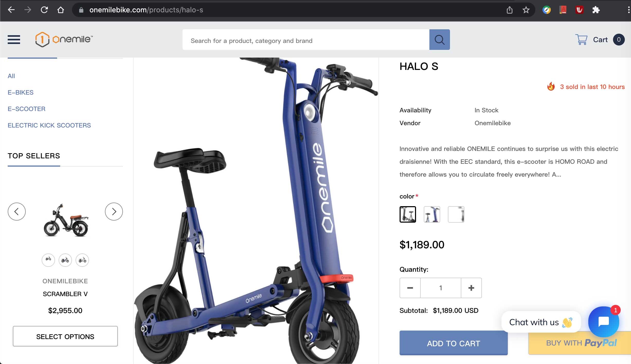Open the chat bubble widget
Screen dimensions: 631x364
pyautogui.click(x=603, y=322)
